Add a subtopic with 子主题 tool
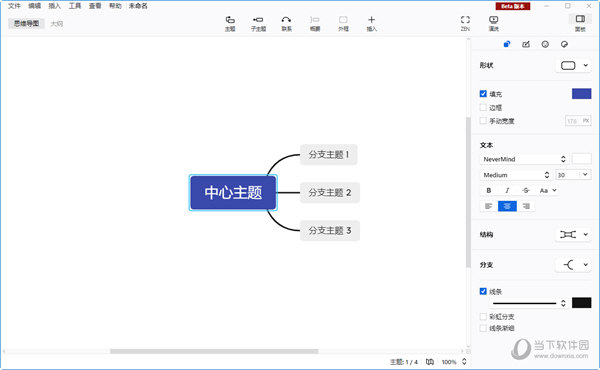This screenshot has width=600, height=370. click(x=258, y=23)
